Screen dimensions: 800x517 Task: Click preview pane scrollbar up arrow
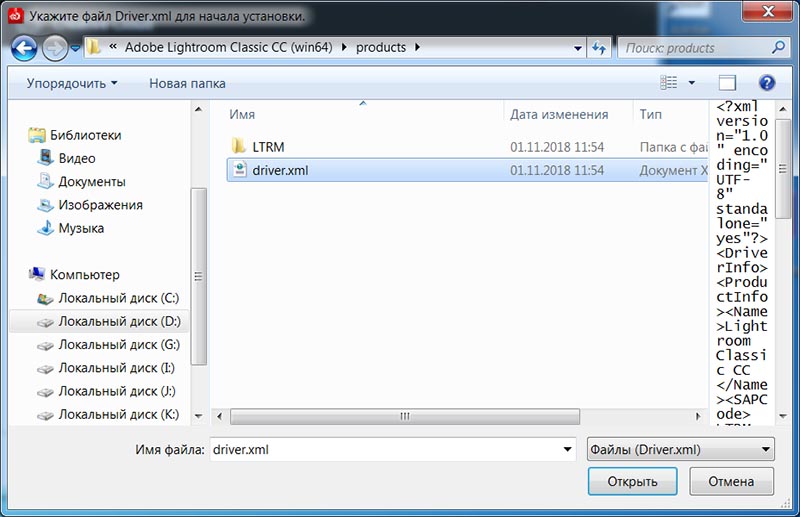(x=783, y=109)
